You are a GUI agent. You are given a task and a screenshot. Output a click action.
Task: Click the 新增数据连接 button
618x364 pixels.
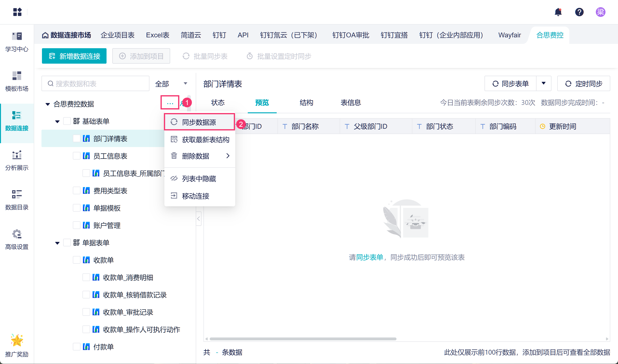[x=74, y=56]
